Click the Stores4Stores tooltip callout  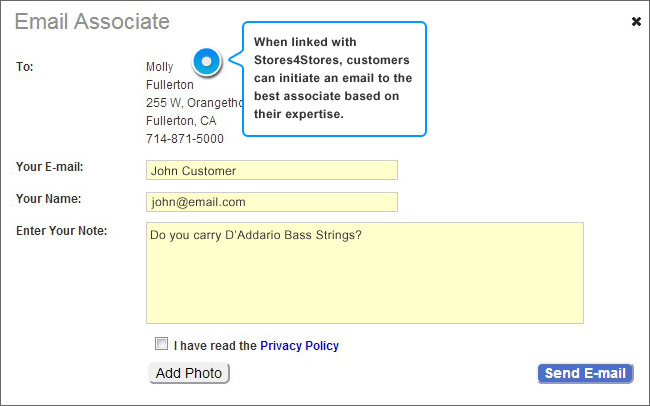point(334,79)
